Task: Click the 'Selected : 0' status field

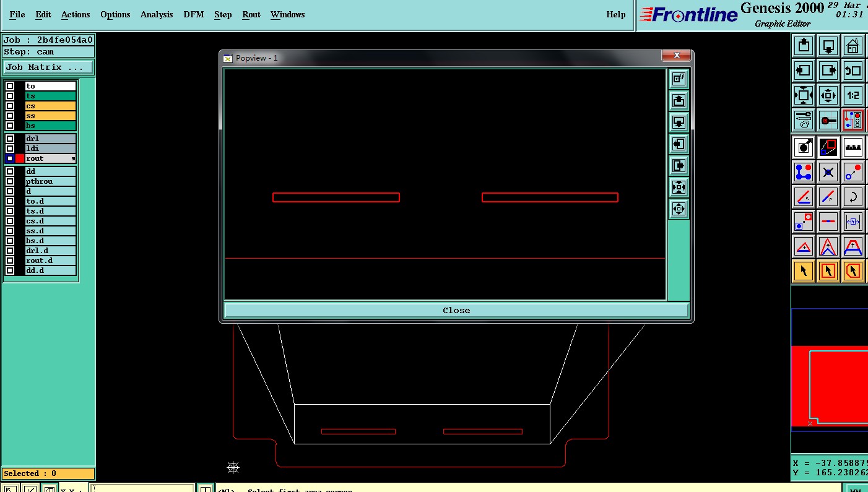Action: [48, 473]
